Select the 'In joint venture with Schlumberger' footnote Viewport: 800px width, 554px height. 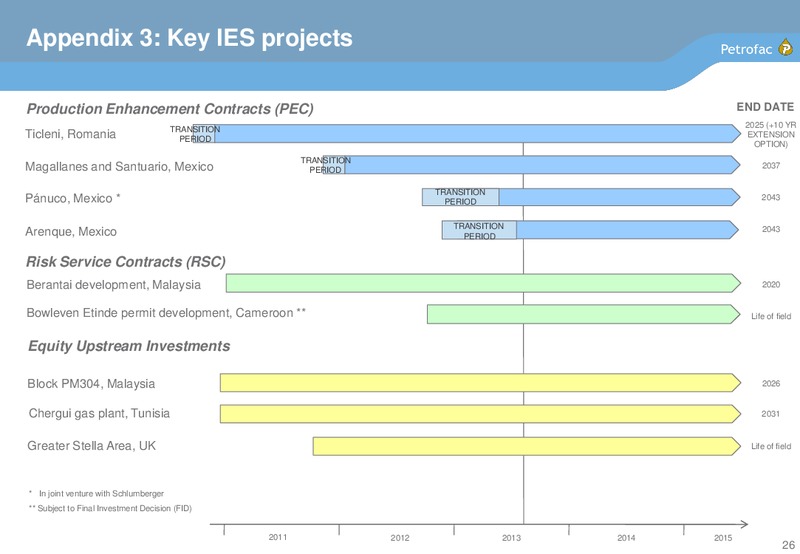(x=102, y=493)
